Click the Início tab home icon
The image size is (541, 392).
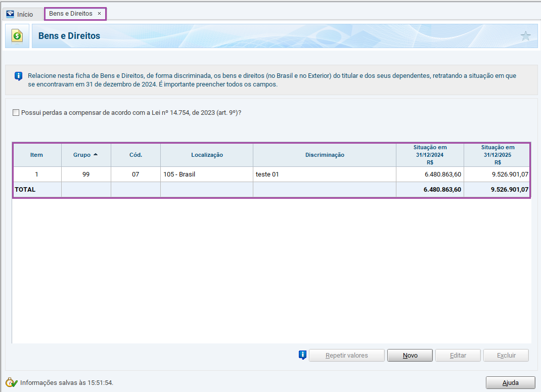pyautogui.click(x=10, y=14)
